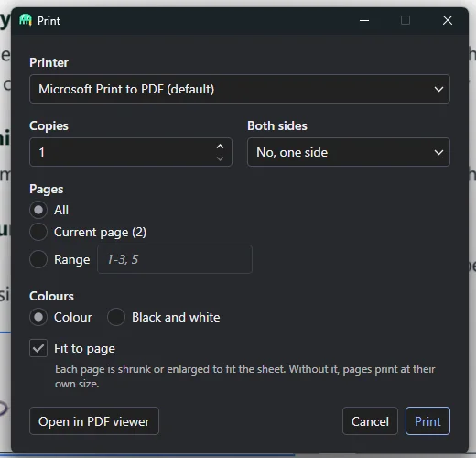Screen dimensions: 476x458
Task: Click the Both sides label
Action: click(277, 125)
